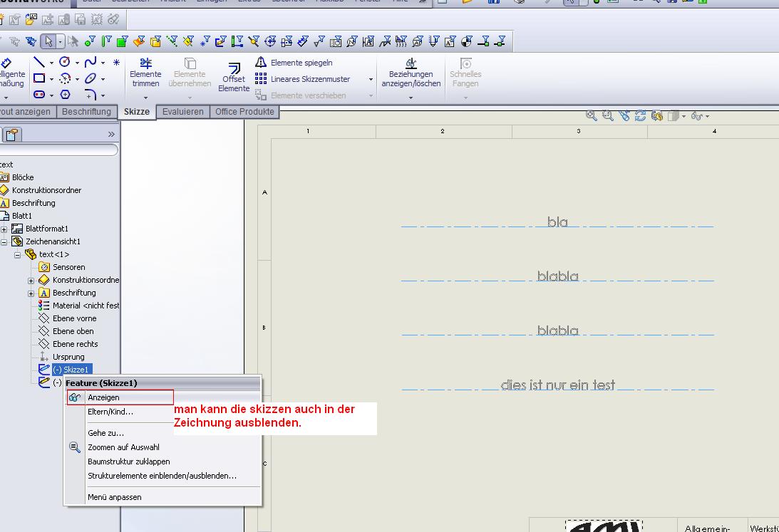779x532 pixels.
Task: Choose Strukturelemente einblenden/ausblenden... entry
Action: click(x=163, y=476)
